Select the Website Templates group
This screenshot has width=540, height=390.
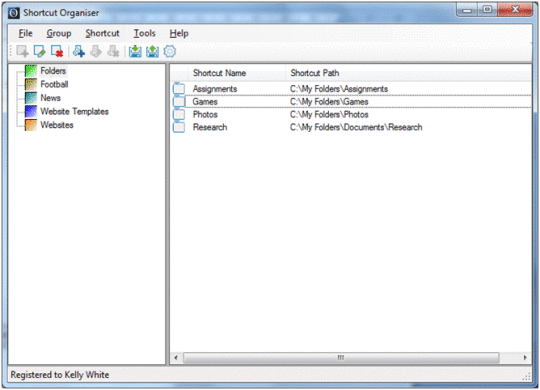click(x=74, y=111)
